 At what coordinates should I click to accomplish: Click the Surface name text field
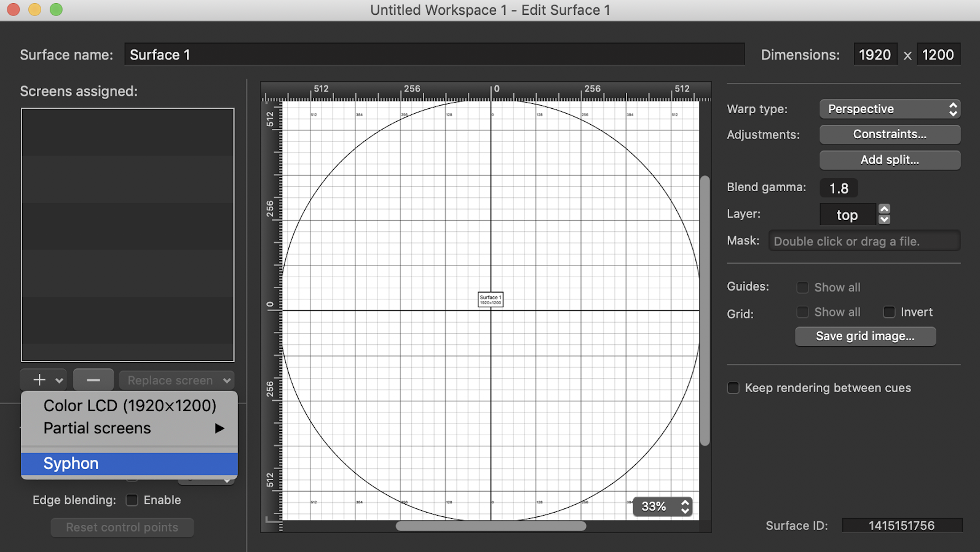point(434,55)
